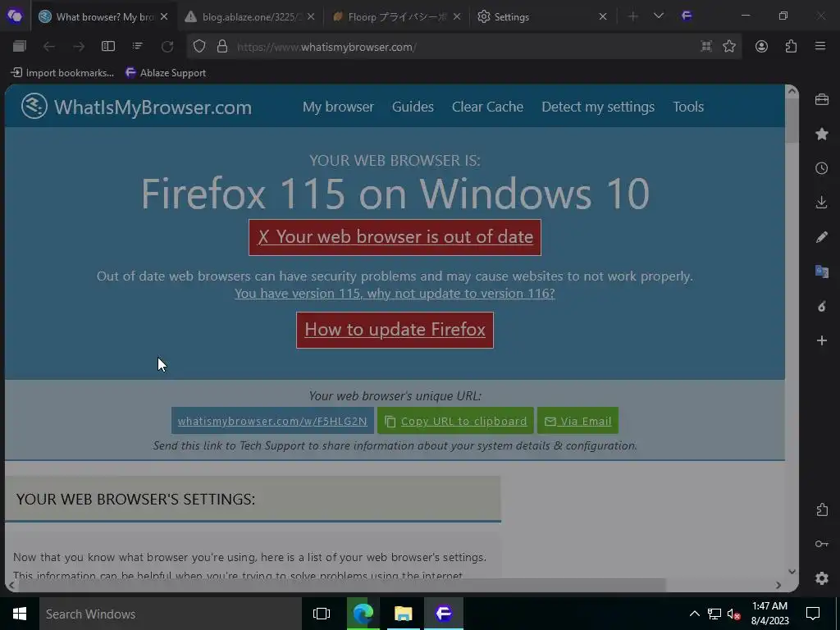Screen dimensions: 840x630
Task: Click the Floorp icon next to tab dropdown
Action: click(687, 16)
